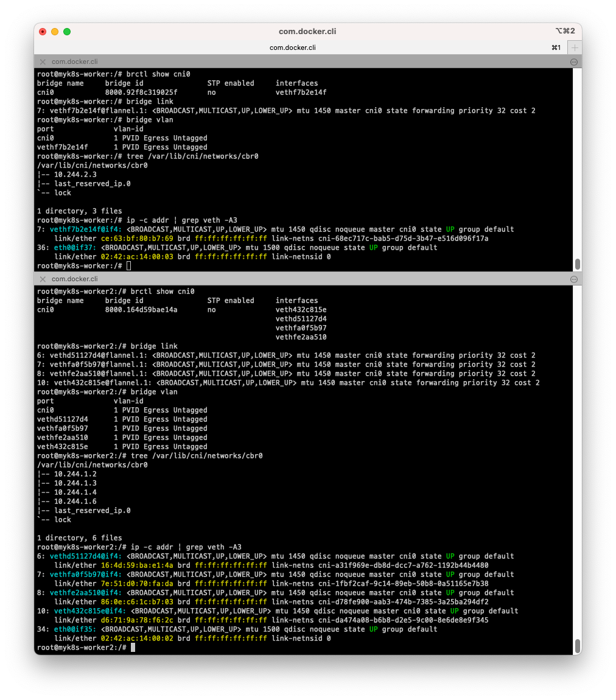Click the green zoom window button

click(x=67, y=32)
